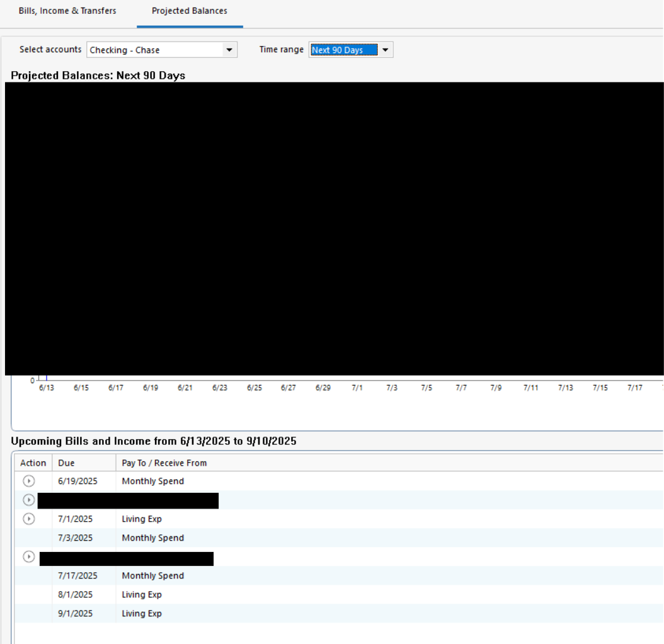The image size is (664, 644).
Task: Click the 7/9 chart axis label
Action: coord(496,388)
